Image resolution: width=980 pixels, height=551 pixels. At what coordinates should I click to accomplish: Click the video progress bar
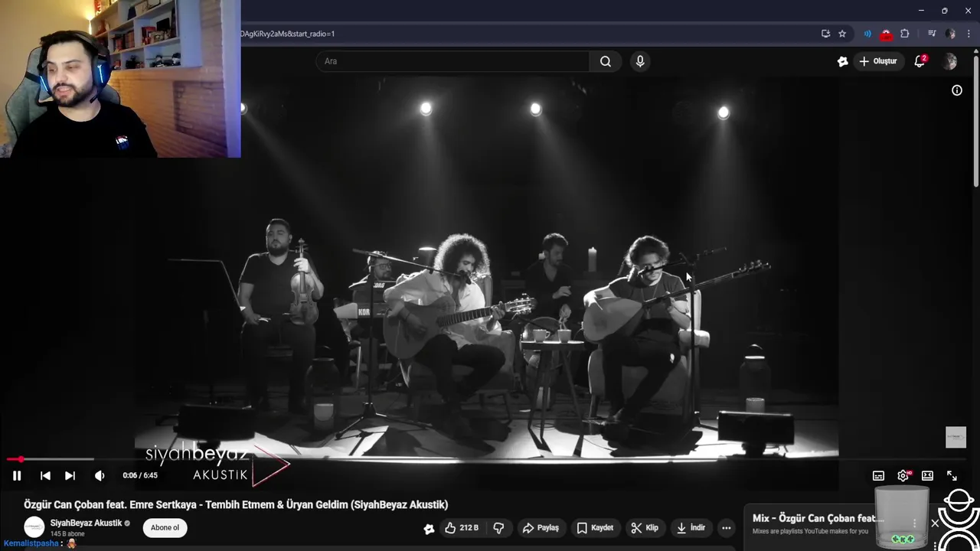point(487,459)
